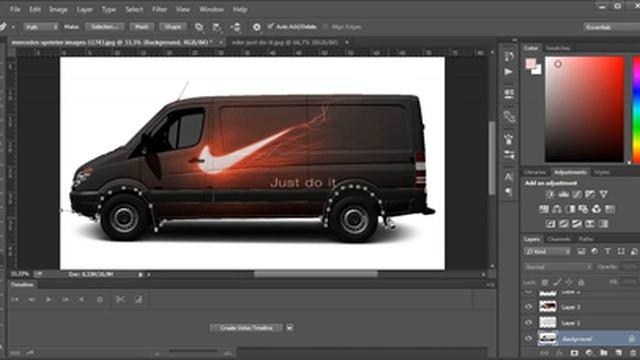Screen dimensions: 640x360
Task: Add an Exposure adjustment
Action: point(590,194)
